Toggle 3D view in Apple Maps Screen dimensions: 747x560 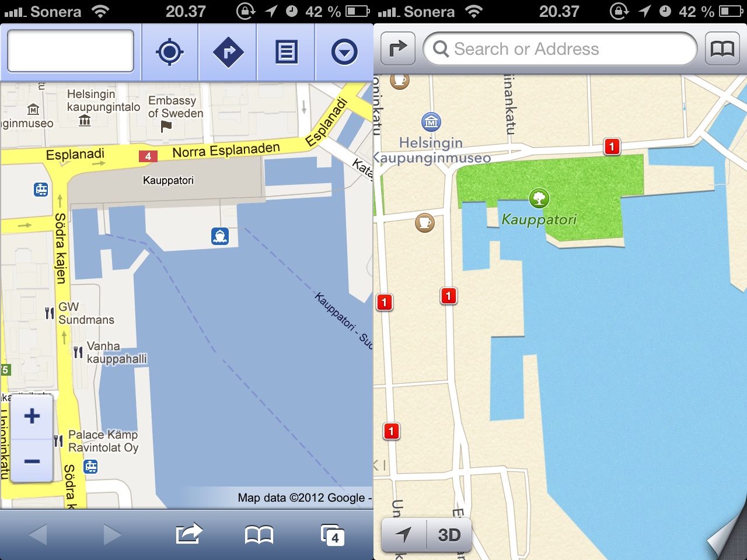point(449,534)
